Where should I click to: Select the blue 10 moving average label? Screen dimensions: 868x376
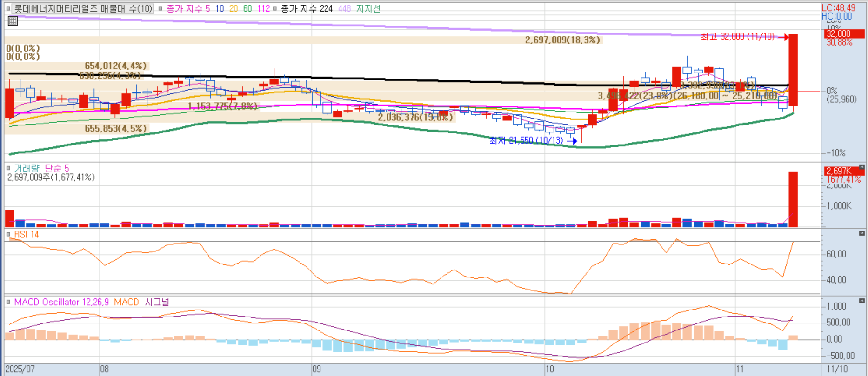[220, 8]
